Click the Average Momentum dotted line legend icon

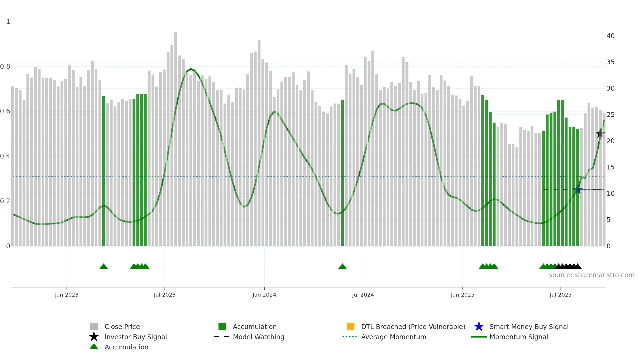350,337
